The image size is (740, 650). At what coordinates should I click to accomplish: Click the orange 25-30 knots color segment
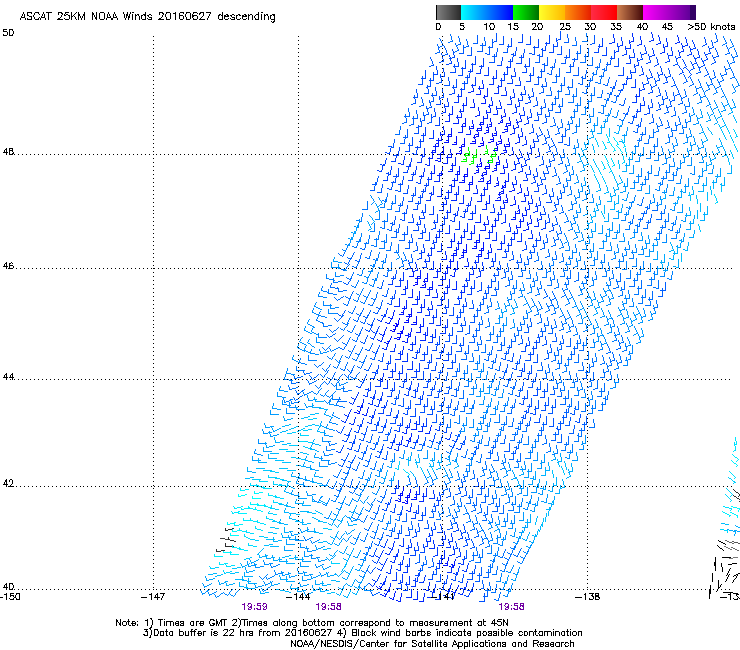pos(578,12)
